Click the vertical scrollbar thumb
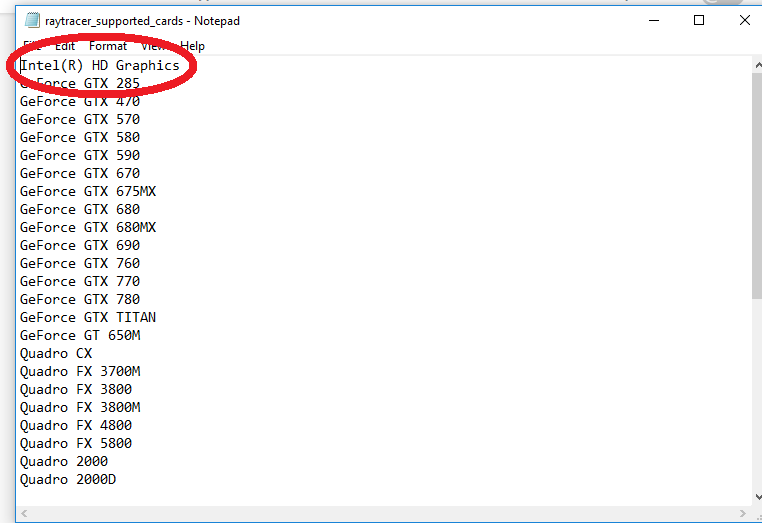 tap(758, 186)
